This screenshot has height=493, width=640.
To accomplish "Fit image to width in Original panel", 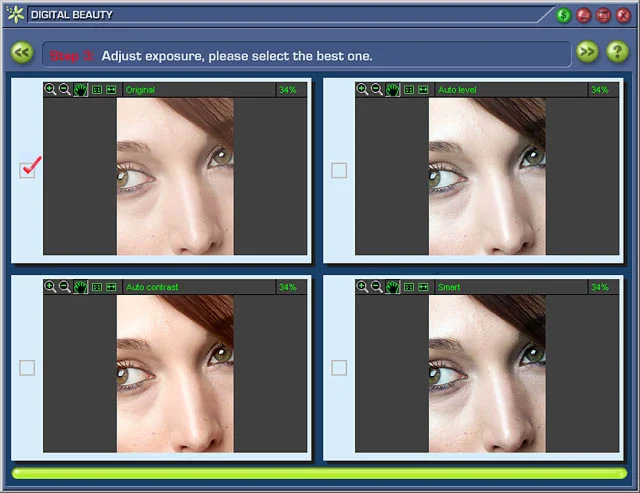I will [x=111, y=90].
